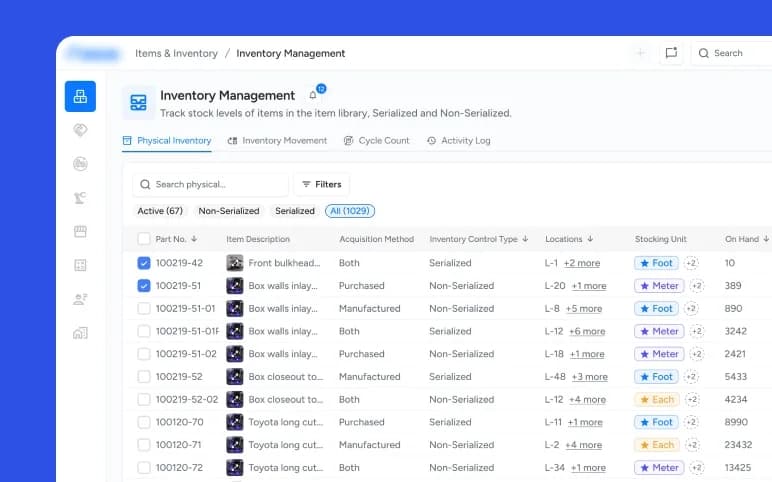Check the box for part 100219-52
This screenshot has width=772, height=482.
point(144,377)
